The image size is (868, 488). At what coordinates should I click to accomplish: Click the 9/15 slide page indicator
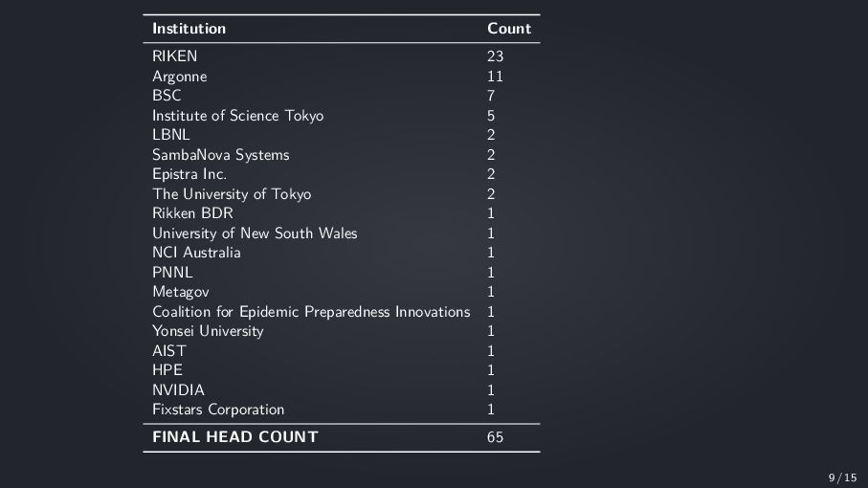point(842,477)
